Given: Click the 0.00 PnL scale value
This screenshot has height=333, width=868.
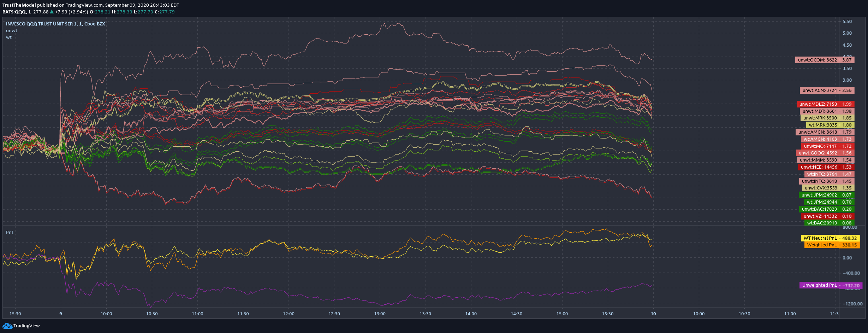Looking at the screenshot, I should click(x=847, y=258).
